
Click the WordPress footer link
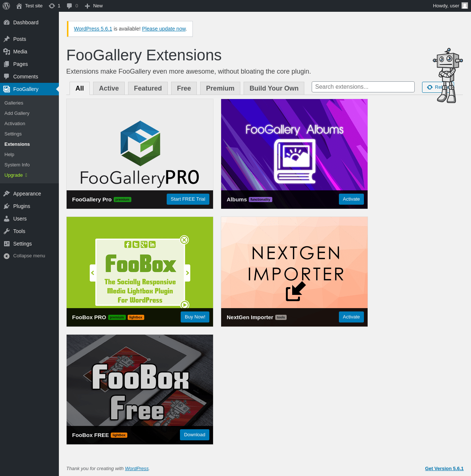137,469
